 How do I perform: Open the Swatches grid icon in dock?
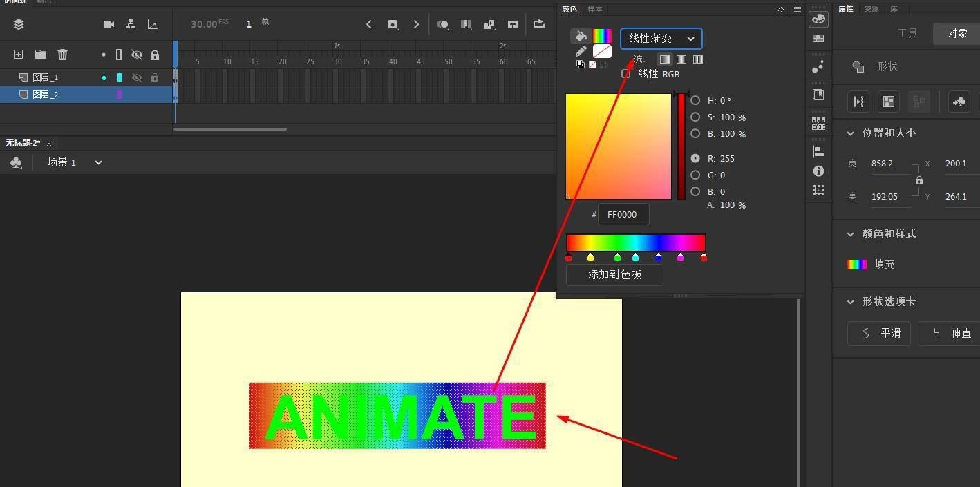pos(818,39)
